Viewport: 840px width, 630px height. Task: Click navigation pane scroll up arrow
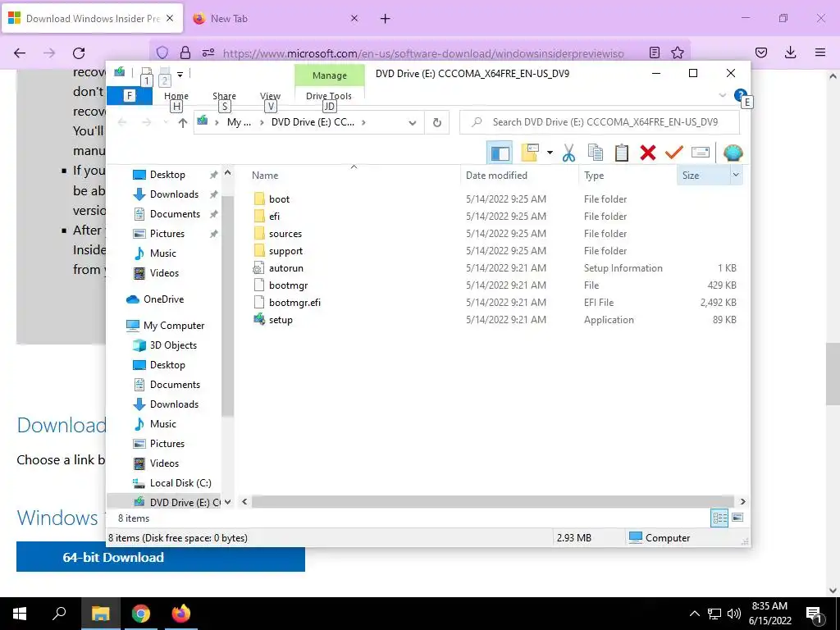pos(228,173)
